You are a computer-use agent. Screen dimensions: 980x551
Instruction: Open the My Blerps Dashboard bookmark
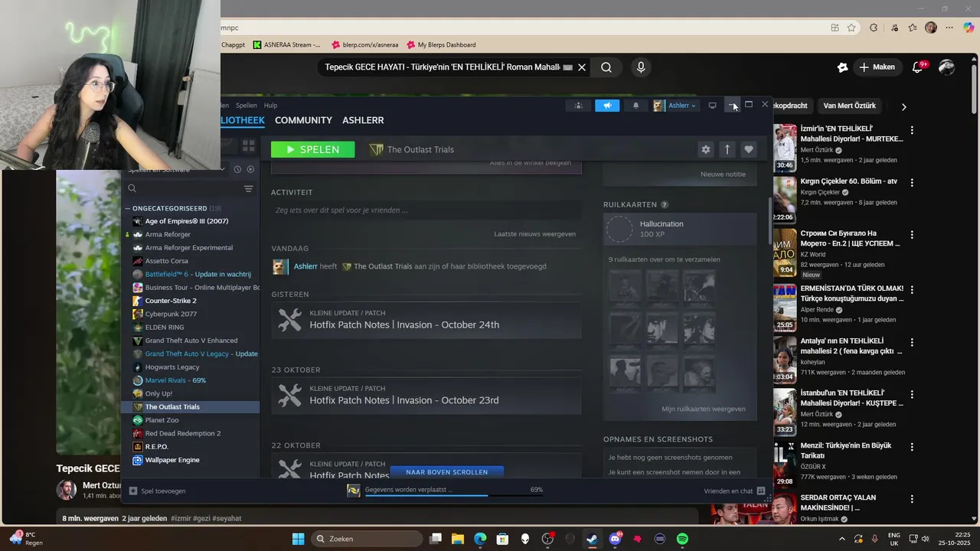point(441,44)
